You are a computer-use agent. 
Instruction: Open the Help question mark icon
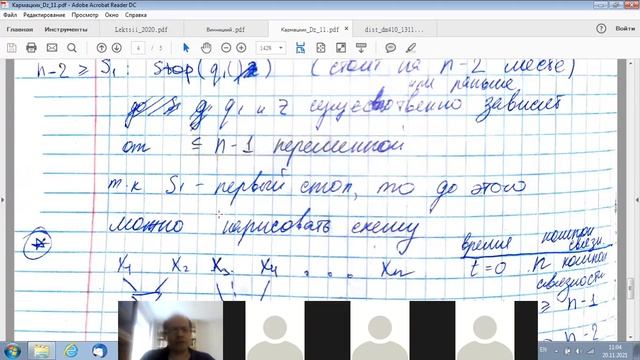coord(601,29)
